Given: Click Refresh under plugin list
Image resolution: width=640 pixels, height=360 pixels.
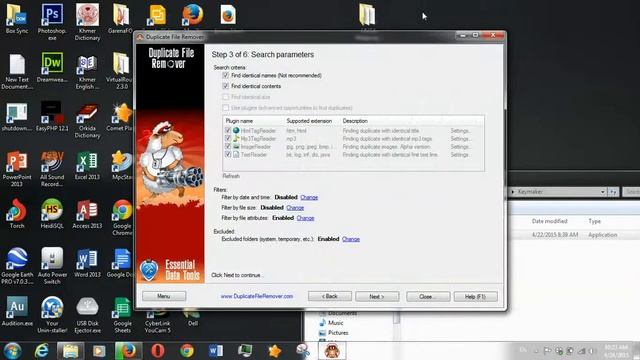Looking at the screenshot, I should [x=231, y=176].
